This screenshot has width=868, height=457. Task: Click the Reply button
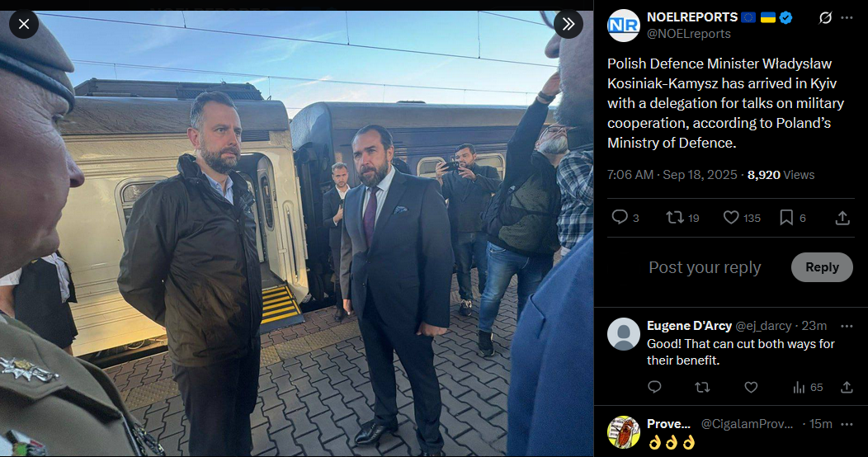pyautogui.click(x=822, y=267)
